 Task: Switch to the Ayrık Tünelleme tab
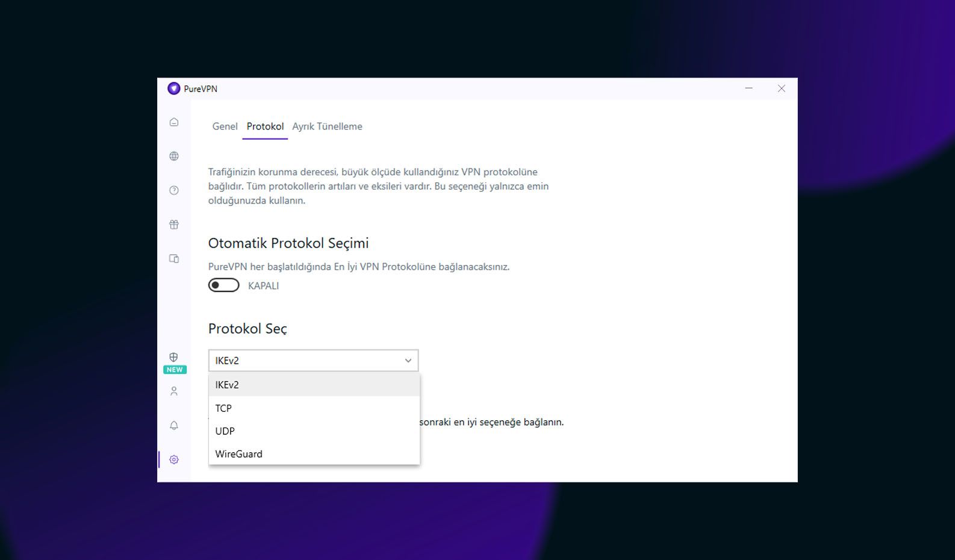point(327,126)
